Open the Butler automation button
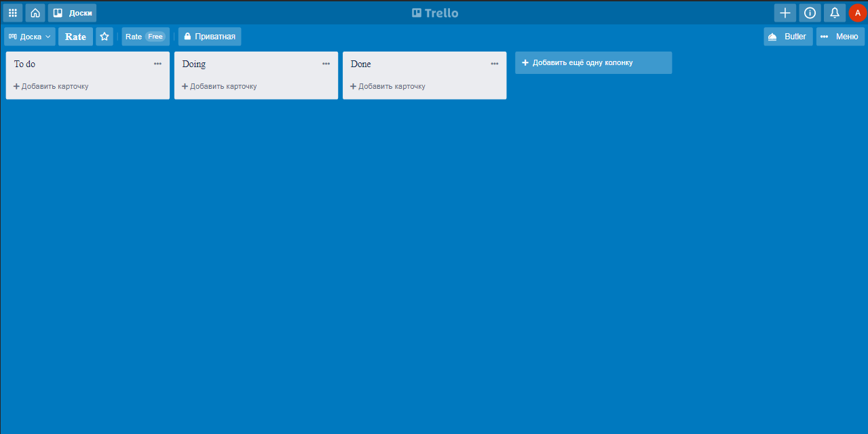Viewport: 868px width, 434px height. pyautogui.click(x=788, y=37)
